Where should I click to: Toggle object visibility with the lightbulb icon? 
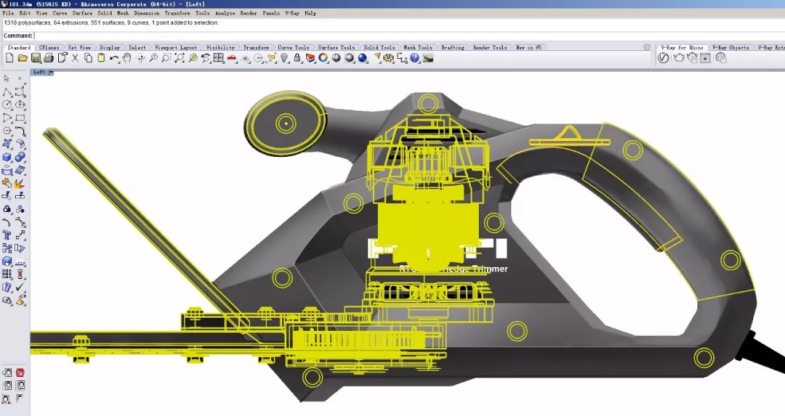284,58
